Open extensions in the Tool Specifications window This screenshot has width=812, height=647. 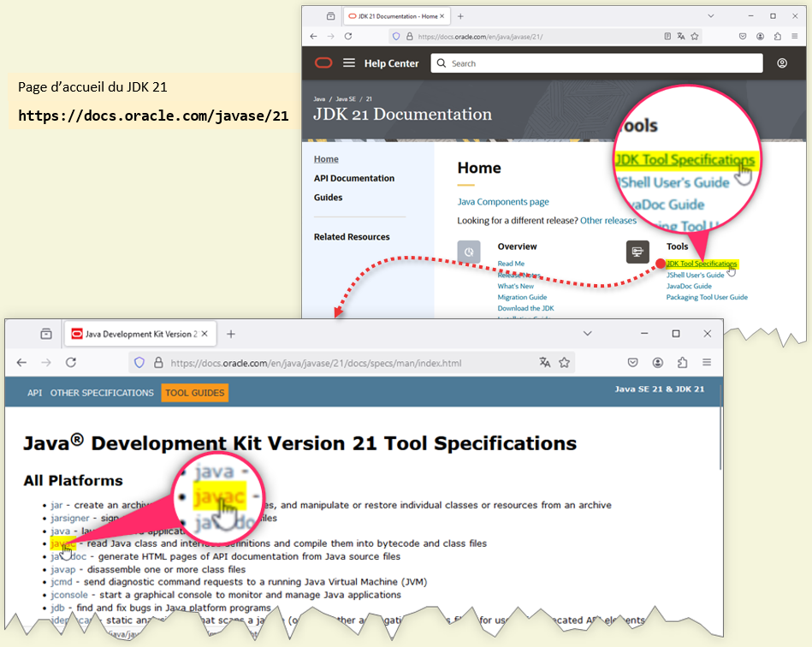(x=682, y=363)
